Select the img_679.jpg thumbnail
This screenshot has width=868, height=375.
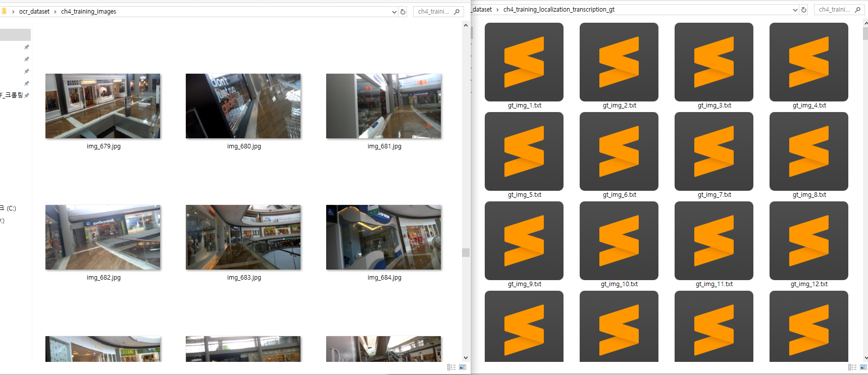point(103,106)
